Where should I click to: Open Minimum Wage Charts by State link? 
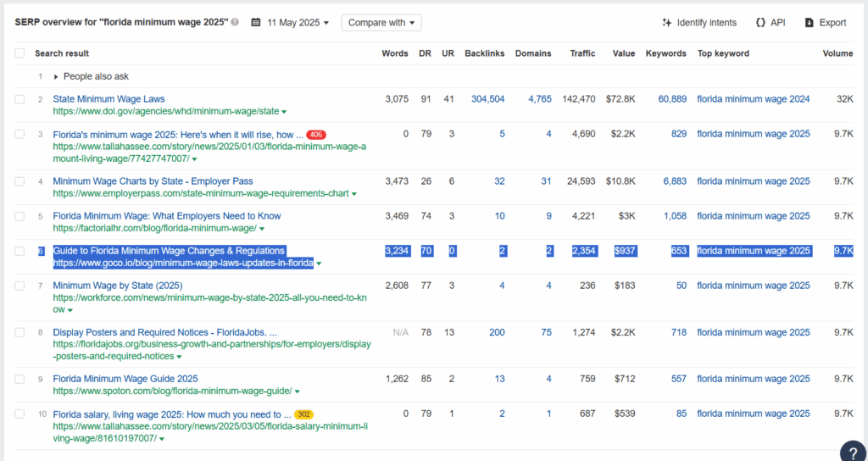(x=153, y=181)
